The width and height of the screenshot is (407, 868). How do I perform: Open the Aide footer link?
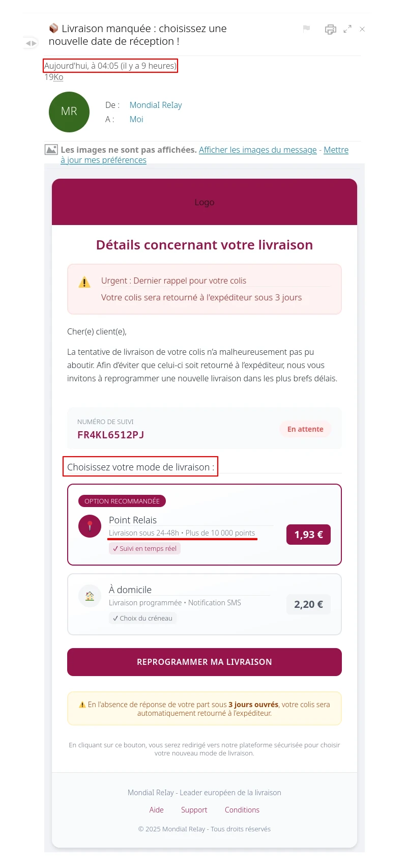pos(157,810)
